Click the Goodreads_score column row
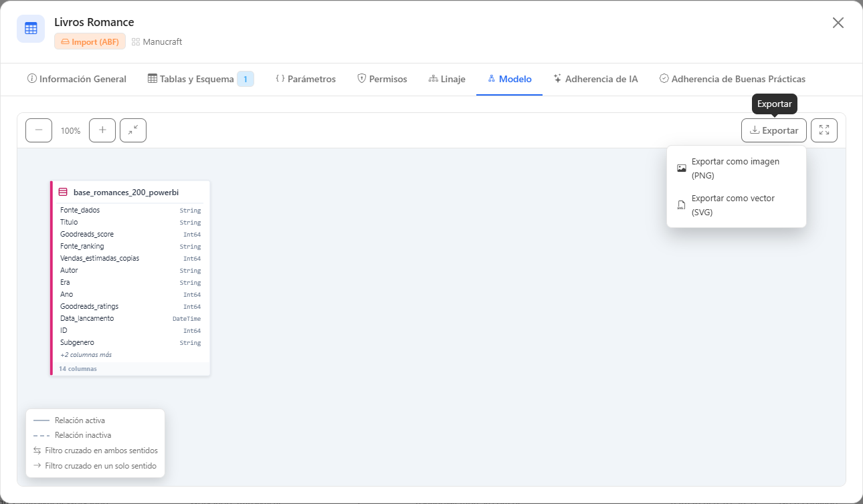863x504 pixels. tap(130, 234)
